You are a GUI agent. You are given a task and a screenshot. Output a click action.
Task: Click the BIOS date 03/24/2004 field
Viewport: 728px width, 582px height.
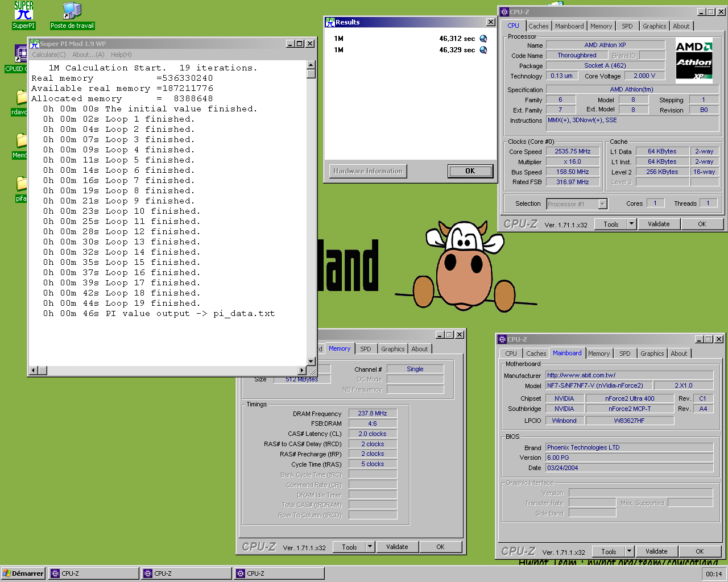(x=629, y=468)
